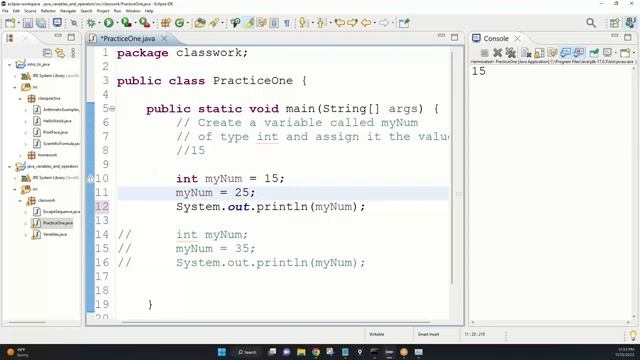Click the Coverage launch icon
This screenshot has height=360, width=640.
pyautogui.click(x=126, y=23)
